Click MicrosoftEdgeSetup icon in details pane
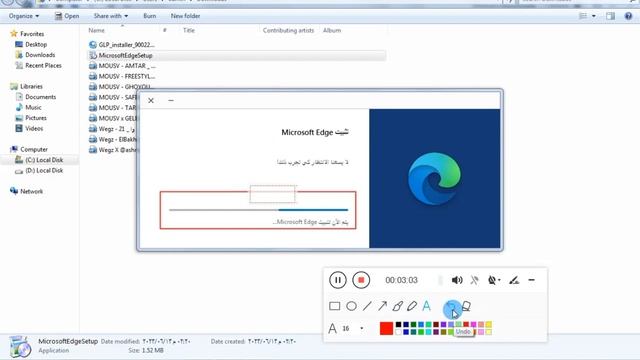 [x=20, y=347]
